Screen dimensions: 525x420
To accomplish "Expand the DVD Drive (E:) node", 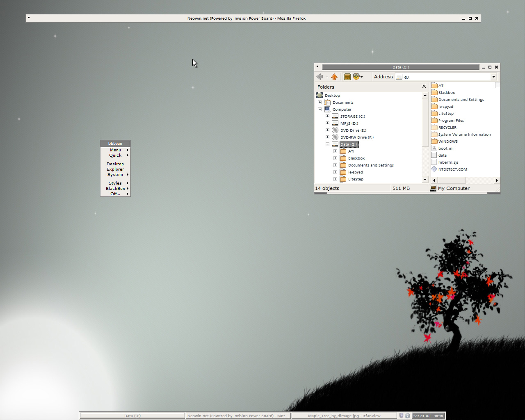I will (327, 130).
